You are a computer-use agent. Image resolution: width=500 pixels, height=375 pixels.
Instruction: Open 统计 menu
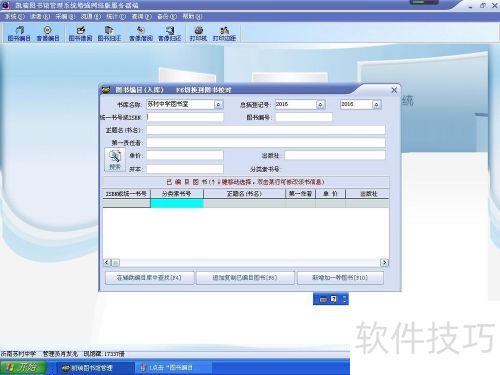(116, 16)
